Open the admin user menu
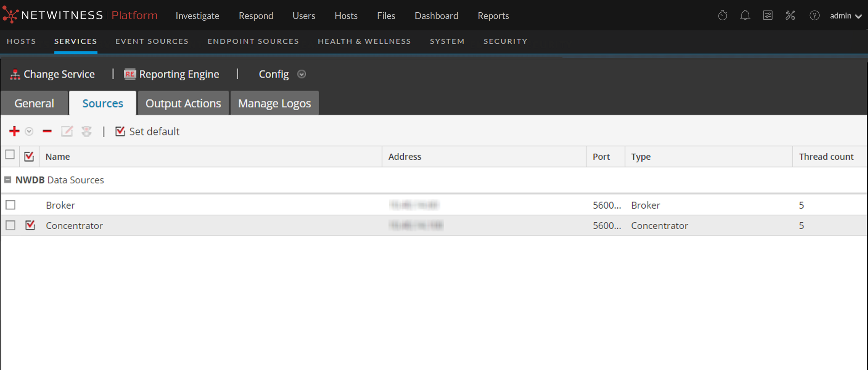 pos(845,16)
